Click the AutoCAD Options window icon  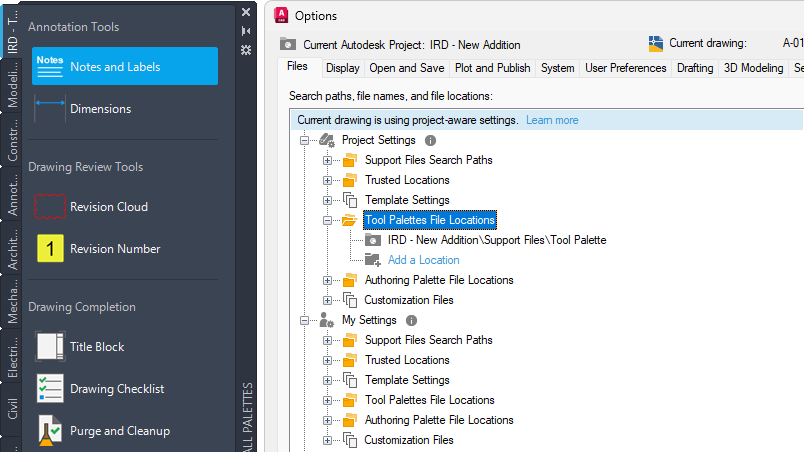pos(281,15)
